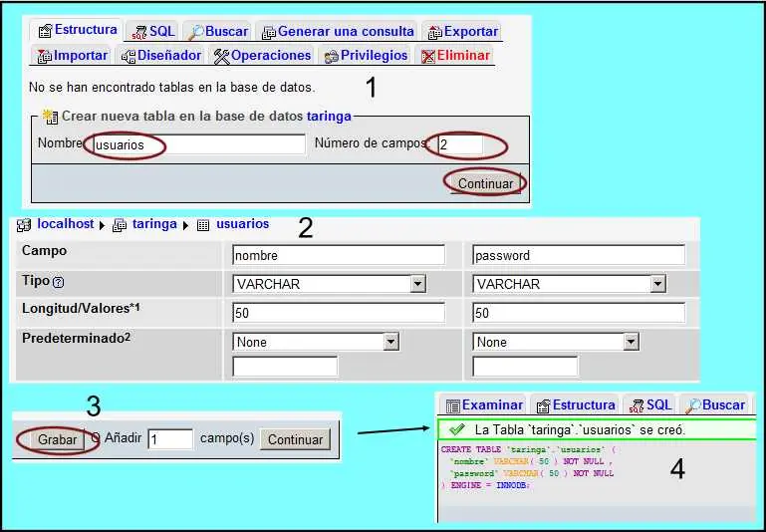Open the taringa link in Crear nueva tabla legend
Viewport: 766px width, 532px height.
(329, 117)
